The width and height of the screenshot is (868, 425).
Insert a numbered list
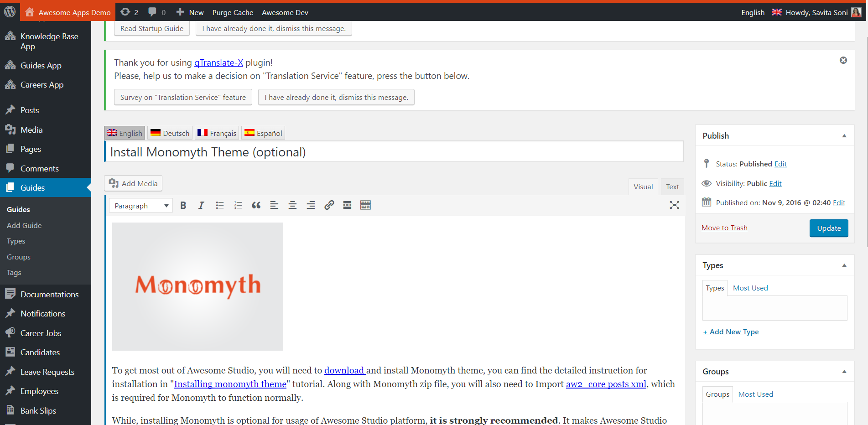(238, 205)
